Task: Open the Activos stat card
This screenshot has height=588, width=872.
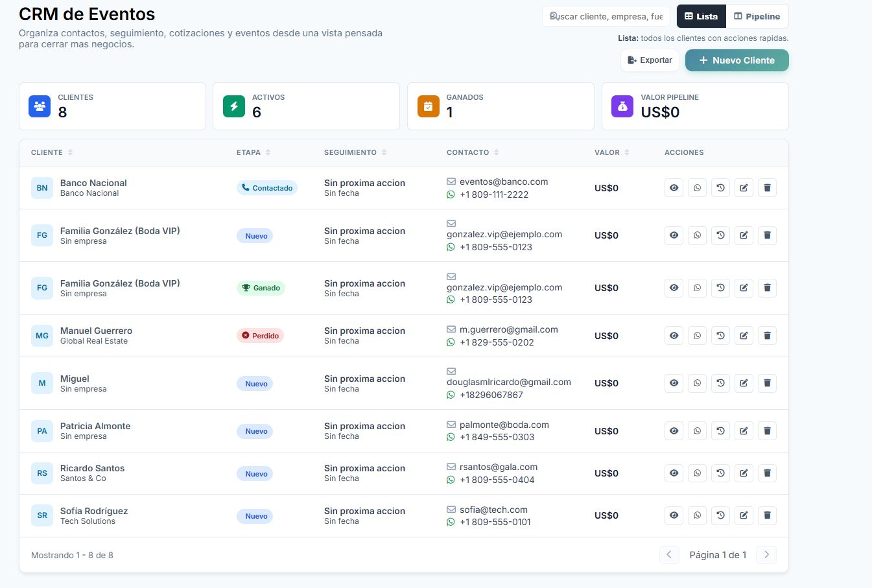Action: tap(306, 106)
